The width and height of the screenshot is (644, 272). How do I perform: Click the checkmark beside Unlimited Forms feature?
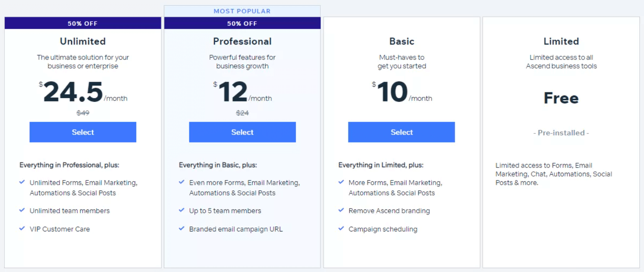(x=22, y=182)
